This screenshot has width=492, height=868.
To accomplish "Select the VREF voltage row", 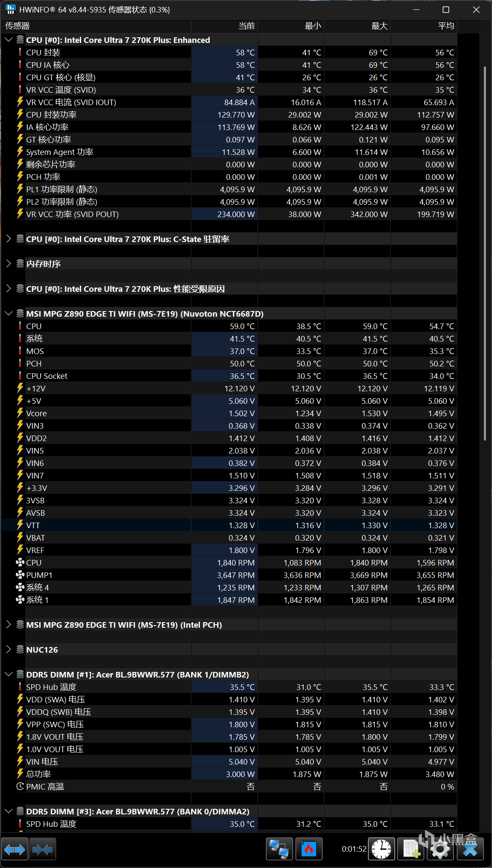I will [229, 550].
